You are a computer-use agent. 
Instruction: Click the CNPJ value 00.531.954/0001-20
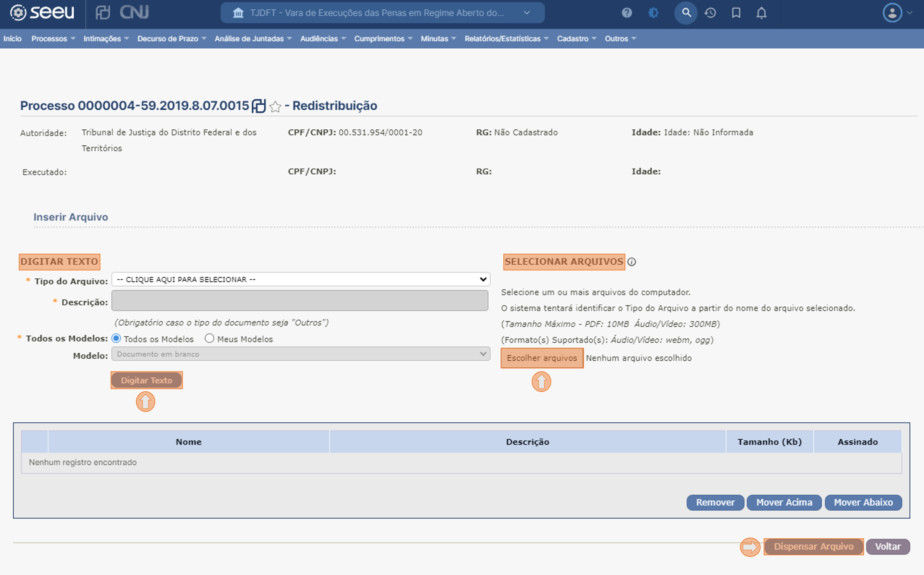coord(380,133)
